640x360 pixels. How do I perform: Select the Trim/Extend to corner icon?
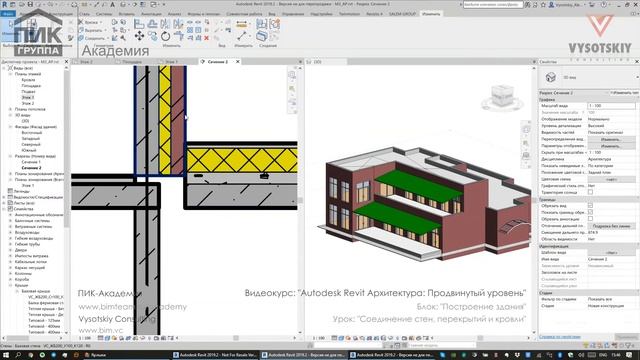click(x=178, y=36)
